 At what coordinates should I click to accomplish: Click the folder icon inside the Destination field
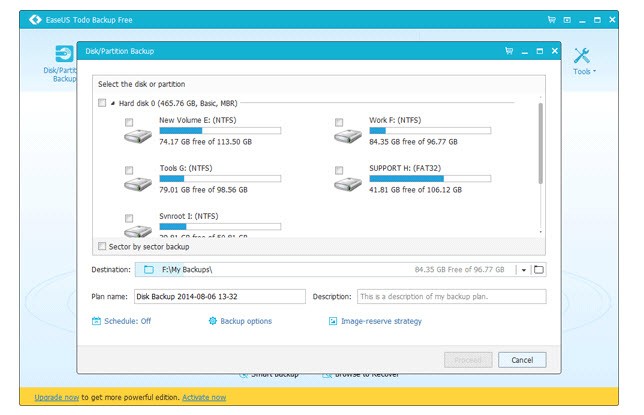click(x=149, y=270)
